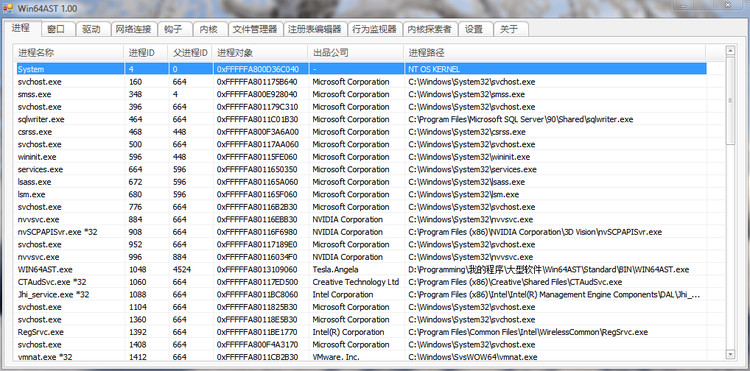Select the csrss.exe process row
This screenshot has height=371, width=750.
click(x=361, y=132)
